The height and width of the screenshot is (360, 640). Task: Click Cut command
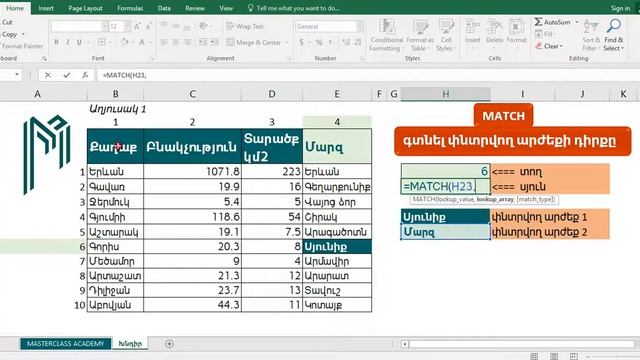[7, 22]
